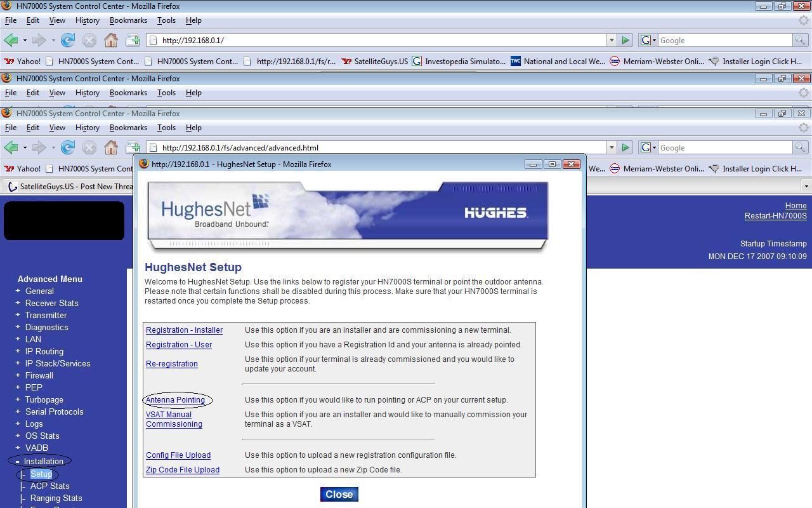Open the Installer Login bookmark in top bar

755,62
